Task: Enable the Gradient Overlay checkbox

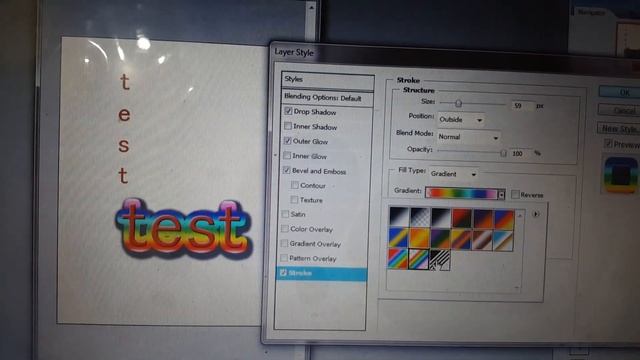Action: (284, 243)
